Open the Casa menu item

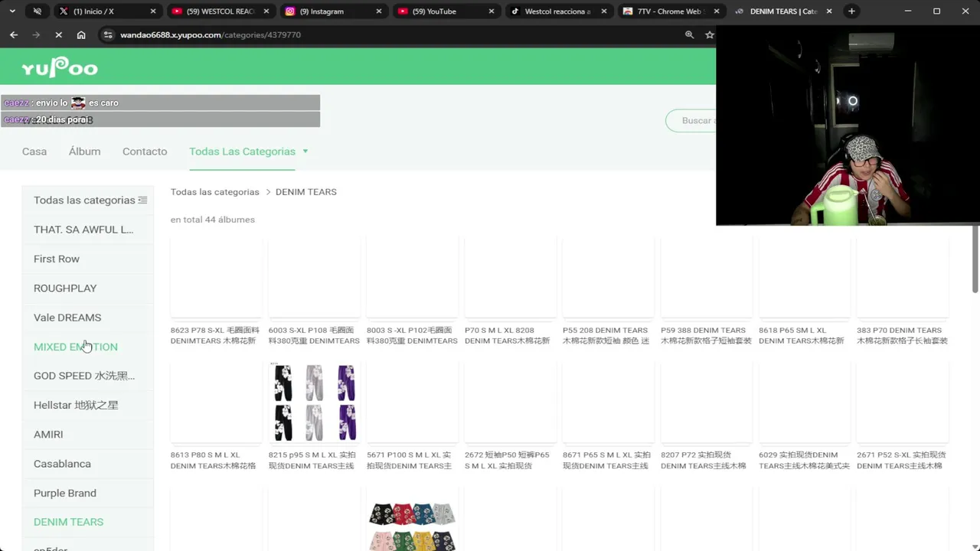pos(34,152)
